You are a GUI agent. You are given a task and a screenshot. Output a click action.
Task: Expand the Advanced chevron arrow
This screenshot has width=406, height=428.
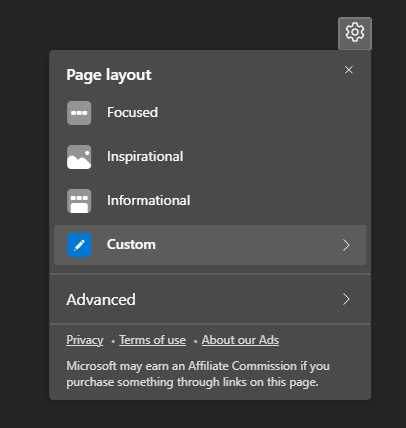coord(346,299)
